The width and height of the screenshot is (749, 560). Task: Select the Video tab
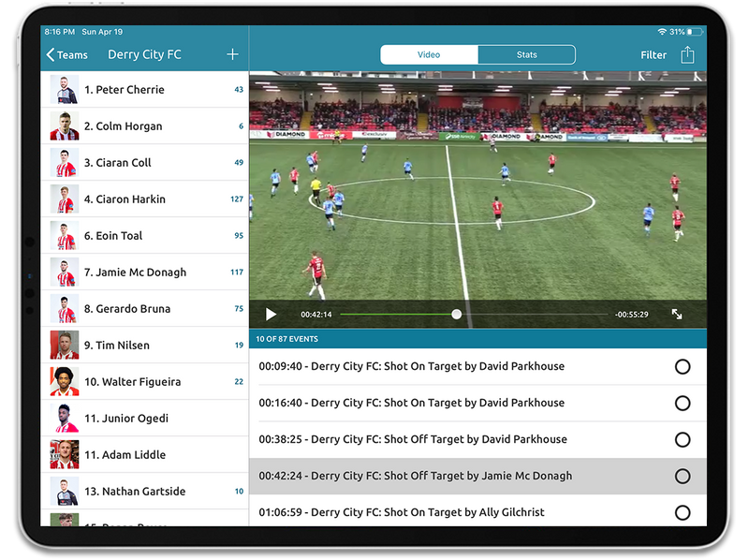pyautogui.click(x=428, y=54)
